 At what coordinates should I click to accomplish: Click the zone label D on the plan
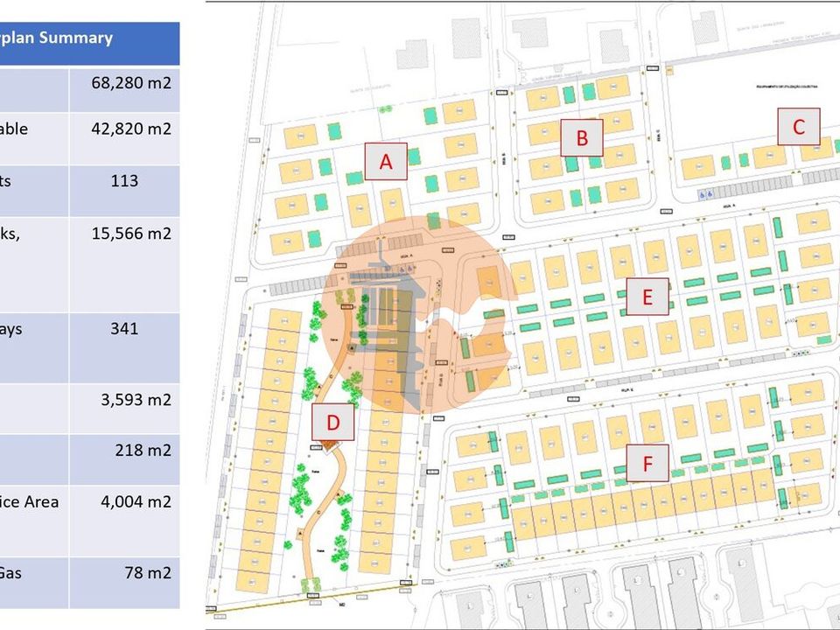[x=332, y=422]
